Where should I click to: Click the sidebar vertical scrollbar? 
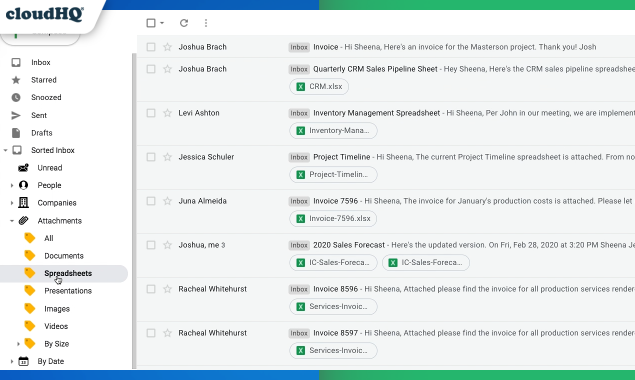(133, 211)
